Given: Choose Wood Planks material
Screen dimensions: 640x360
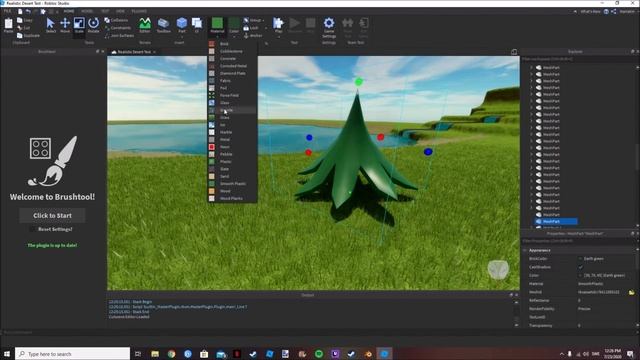Looking at the screenshot, I should pos(233,198).
